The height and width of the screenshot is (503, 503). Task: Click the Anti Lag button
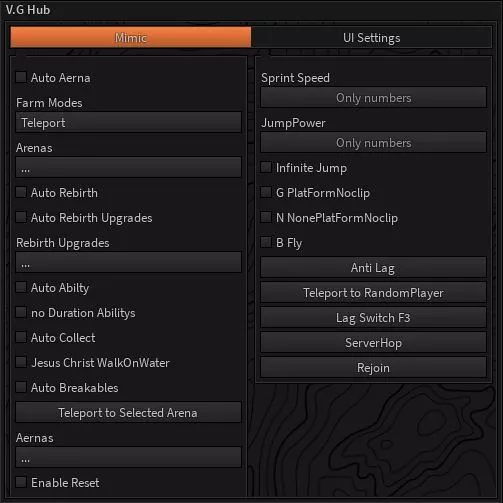373,267
